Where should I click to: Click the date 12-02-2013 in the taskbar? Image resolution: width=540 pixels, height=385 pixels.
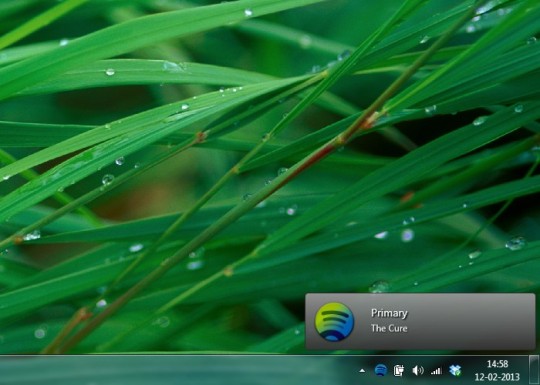click(497, 377)
